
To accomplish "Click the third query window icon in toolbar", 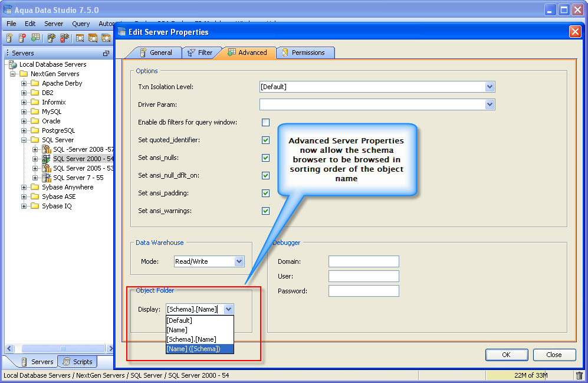I will [x=106, y=38].
